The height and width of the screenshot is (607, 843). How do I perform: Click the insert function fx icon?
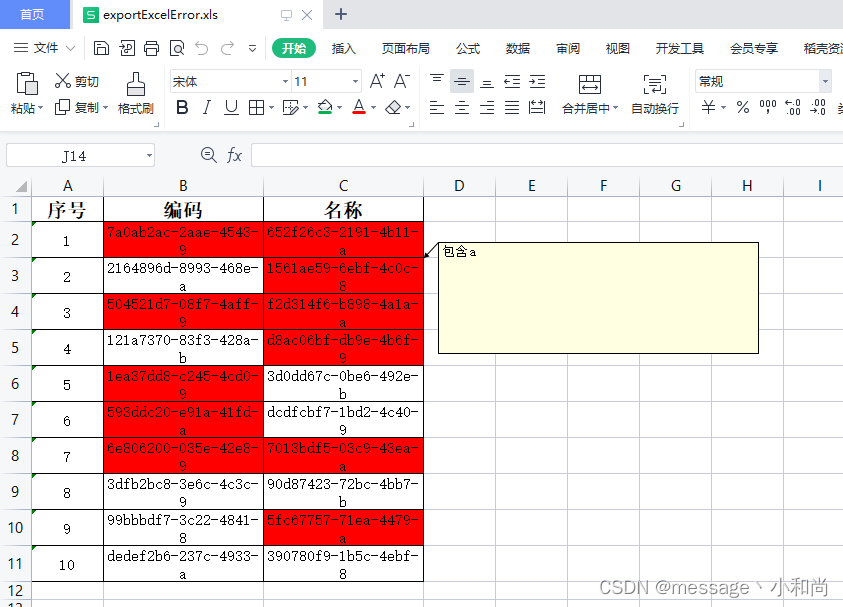[x=236, y=155]
